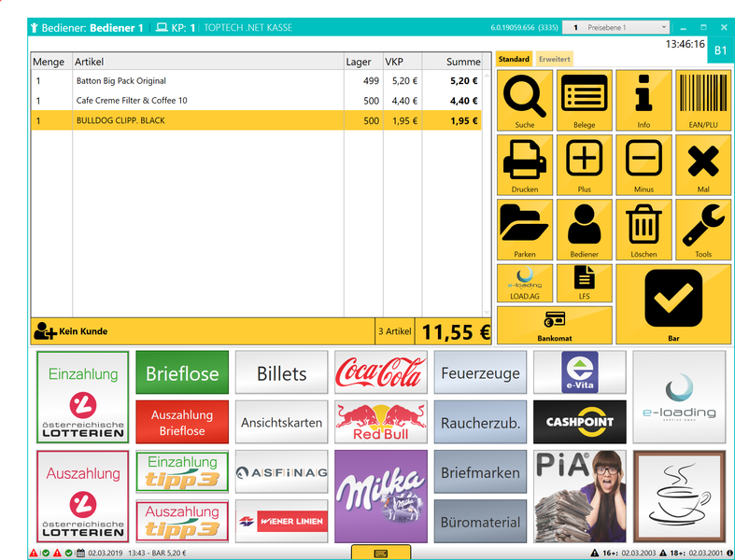
Task: Switch to the Erweitert tab
Action: pyautogui.click(x=555, y=59)
